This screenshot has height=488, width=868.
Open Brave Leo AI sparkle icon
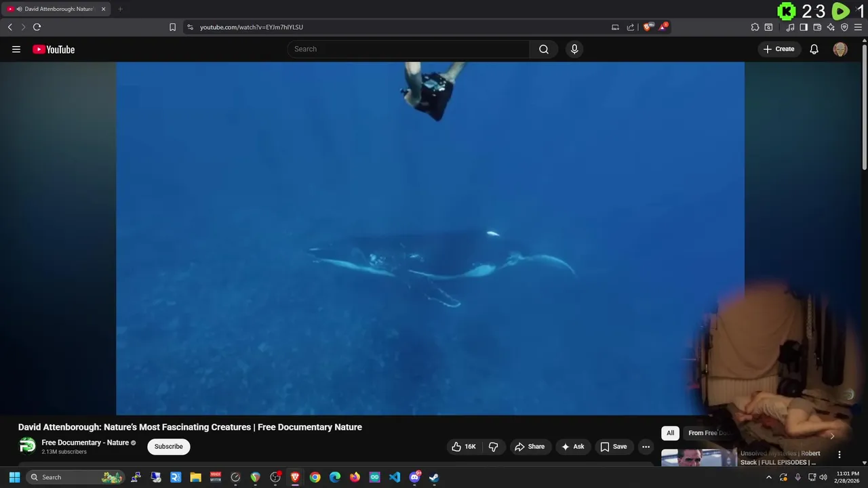(x=831, y=27)
